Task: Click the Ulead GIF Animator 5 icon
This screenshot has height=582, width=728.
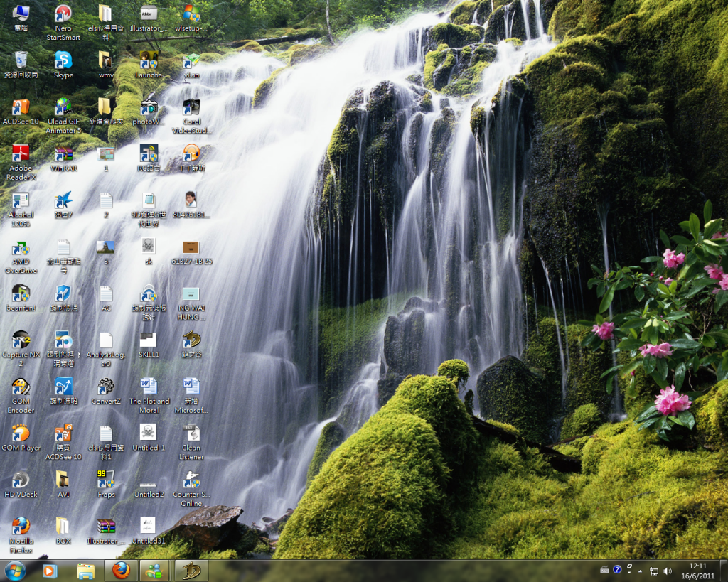Action: pos(63,107)
